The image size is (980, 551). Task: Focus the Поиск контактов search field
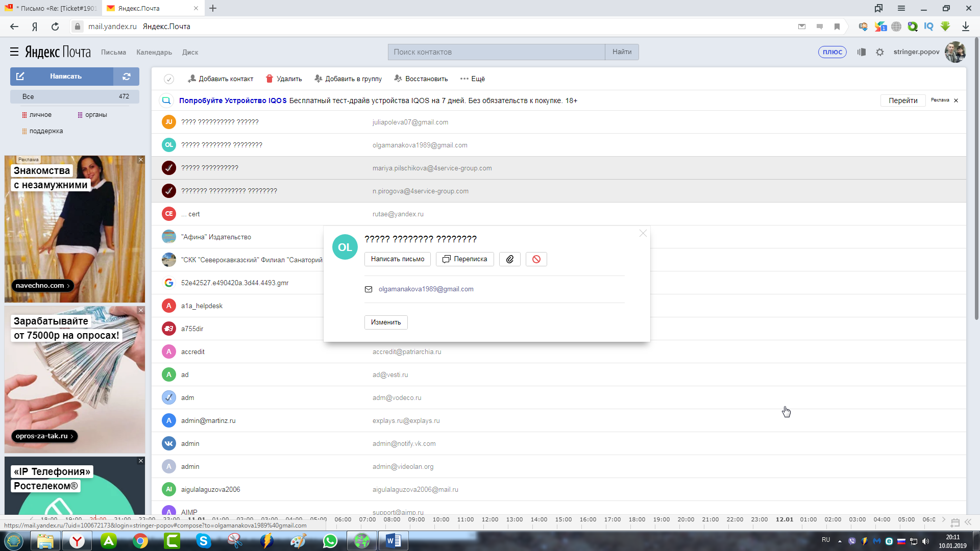(496, 52)
